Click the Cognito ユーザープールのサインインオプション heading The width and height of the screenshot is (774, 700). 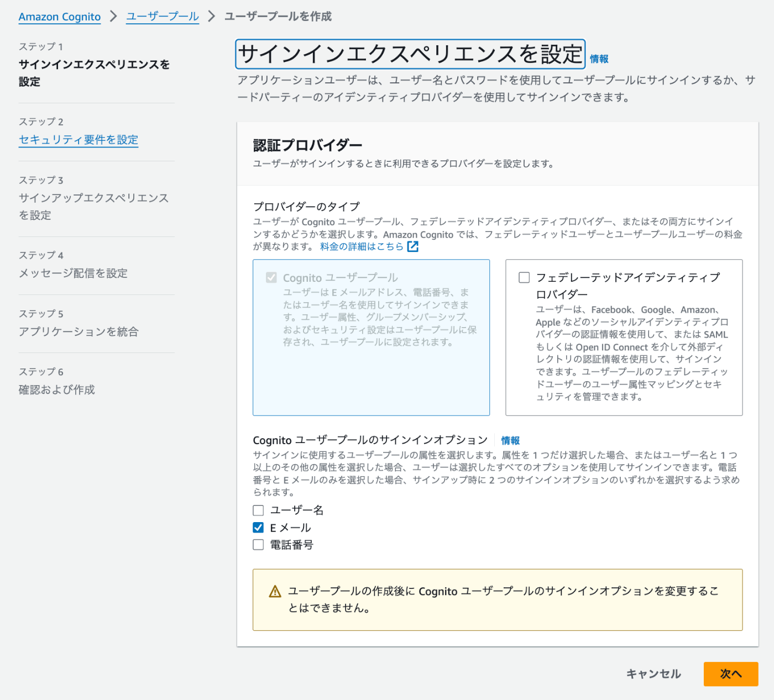(x=370, y=440)
